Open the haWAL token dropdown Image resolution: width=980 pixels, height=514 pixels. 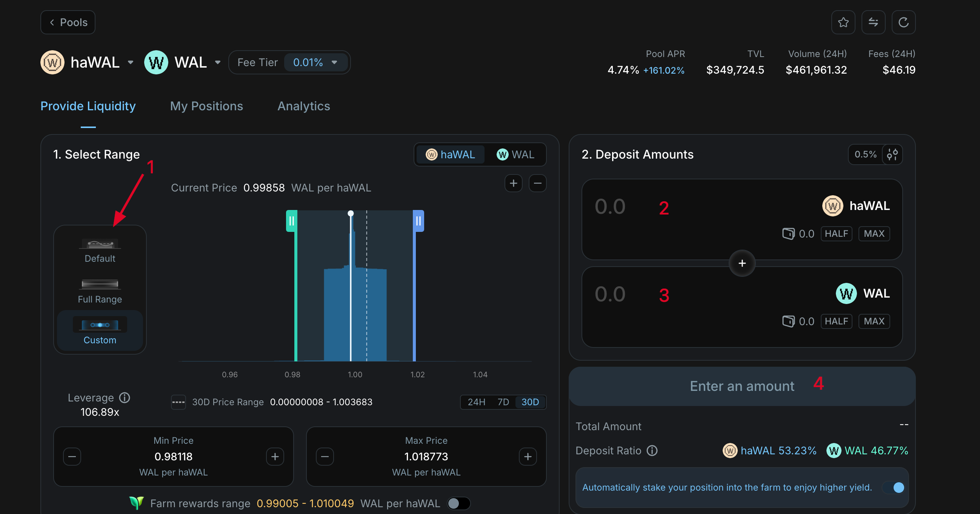(131, 62)
